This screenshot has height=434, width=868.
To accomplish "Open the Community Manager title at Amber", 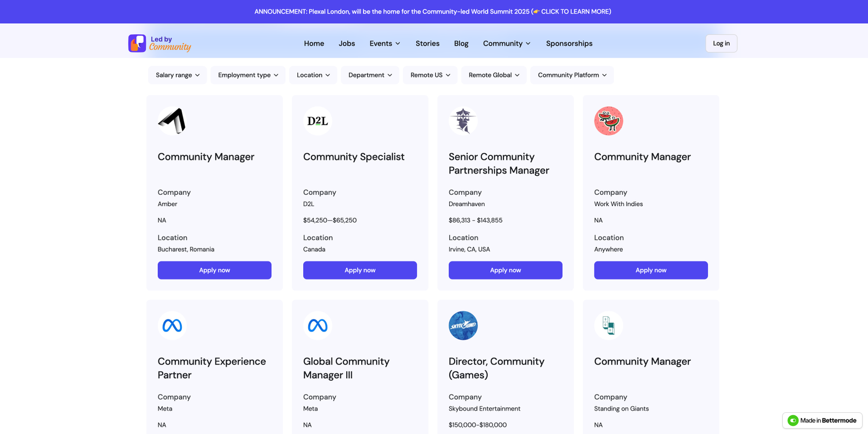I will pos(206,157).
